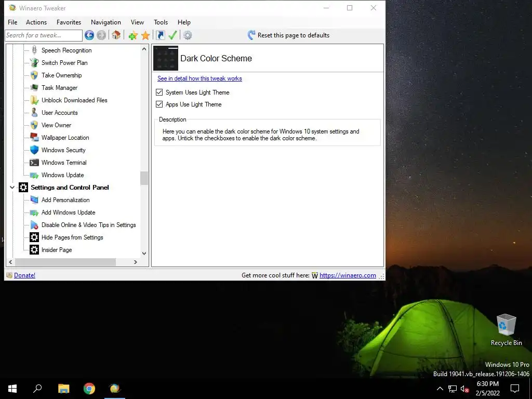Click the Add Windows Update icon

[x=34, y=212]
